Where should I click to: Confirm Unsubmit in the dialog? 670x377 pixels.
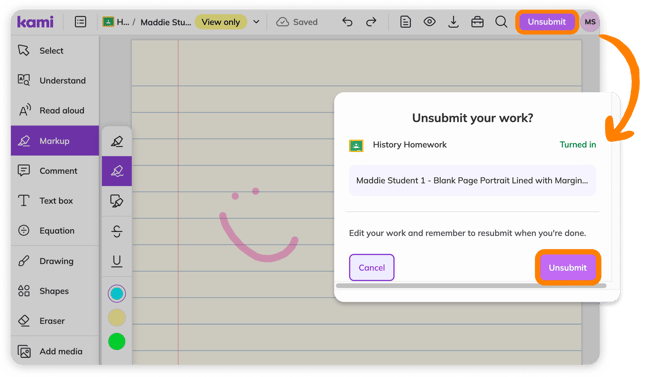point(568,268)
